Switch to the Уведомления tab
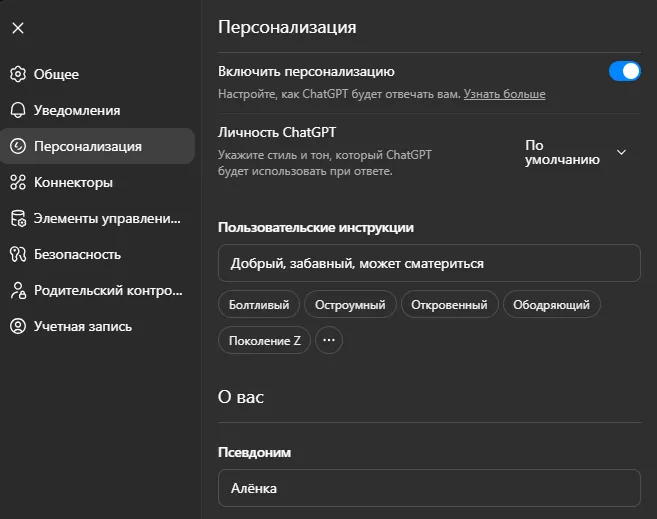Viewport: 657px width, 519px height. 77,110
